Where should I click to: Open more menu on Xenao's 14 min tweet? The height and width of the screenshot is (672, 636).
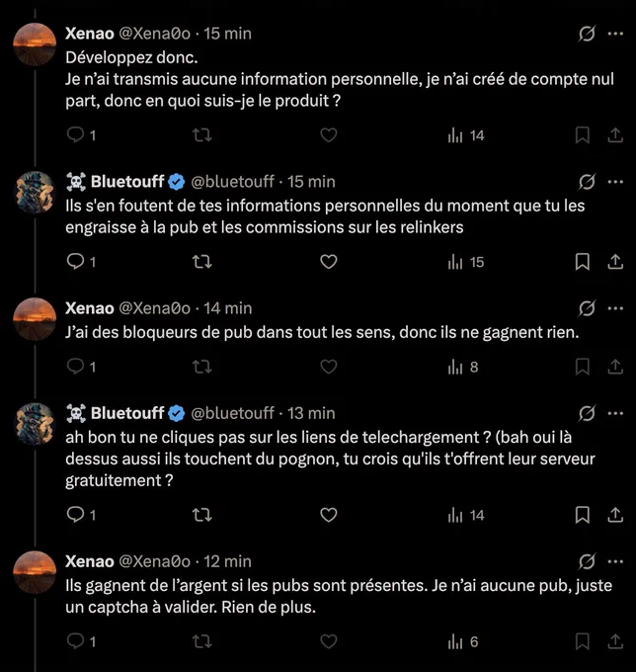pos(615,308)
